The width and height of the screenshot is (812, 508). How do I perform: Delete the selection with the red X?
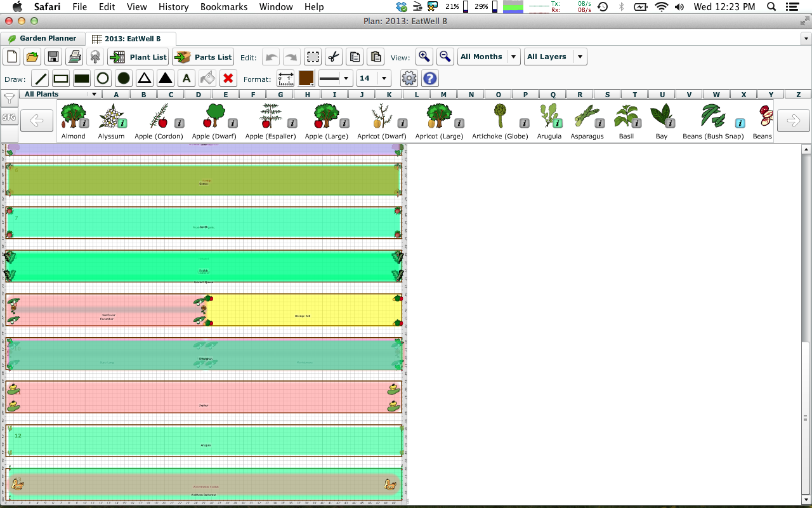tap(228, 79)
